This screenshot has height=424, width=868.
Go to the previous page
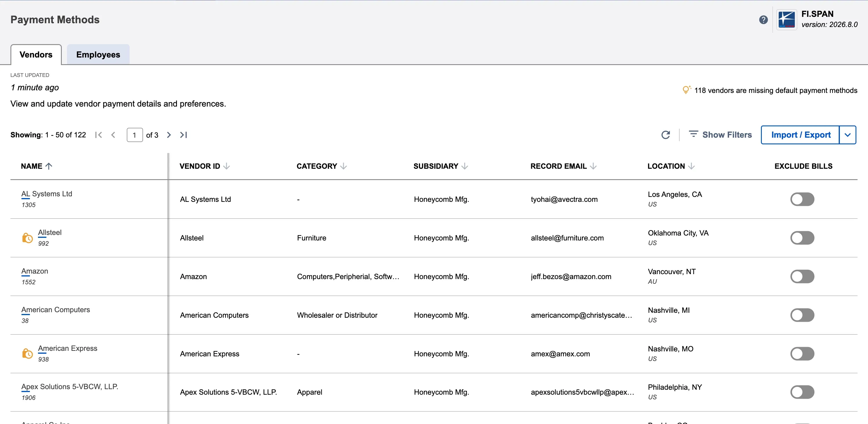113,135
